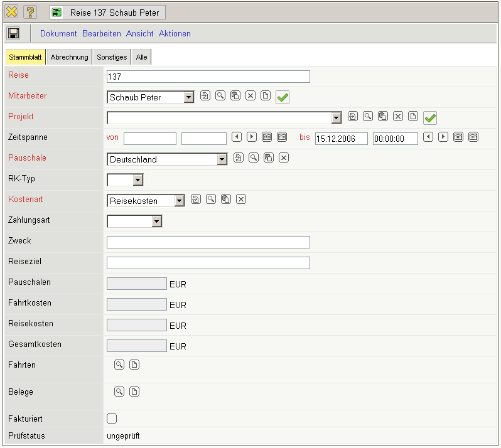
Task: Click the Zweck text input field
Action: 208,242
